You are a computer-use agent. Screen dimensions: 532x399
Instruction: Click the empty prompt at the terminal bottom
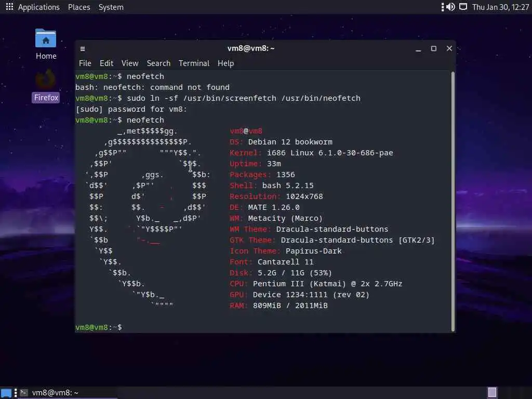(99, 327)
